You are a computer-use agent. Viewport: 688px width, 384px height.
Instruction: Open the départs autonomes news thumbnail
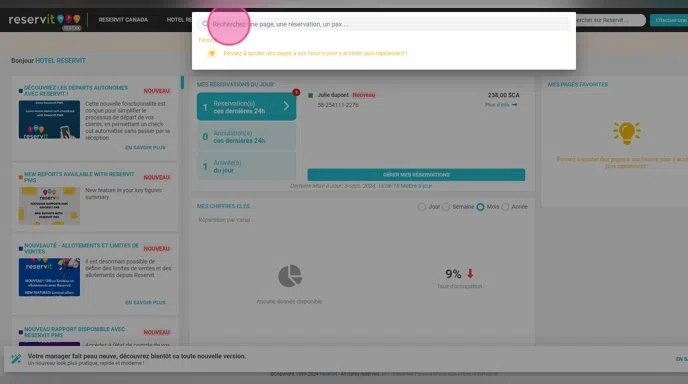click(49, 120)
